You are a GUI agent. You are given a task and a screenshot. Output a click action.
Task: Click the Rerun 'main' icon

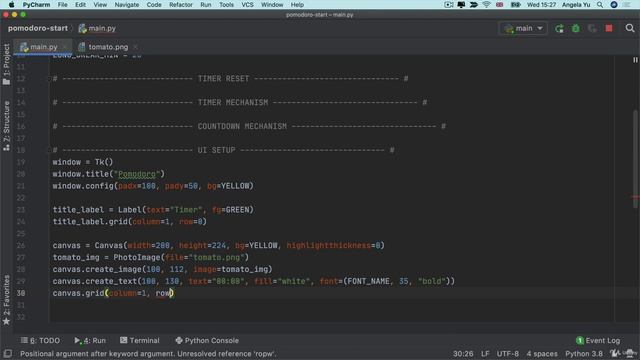559,29
